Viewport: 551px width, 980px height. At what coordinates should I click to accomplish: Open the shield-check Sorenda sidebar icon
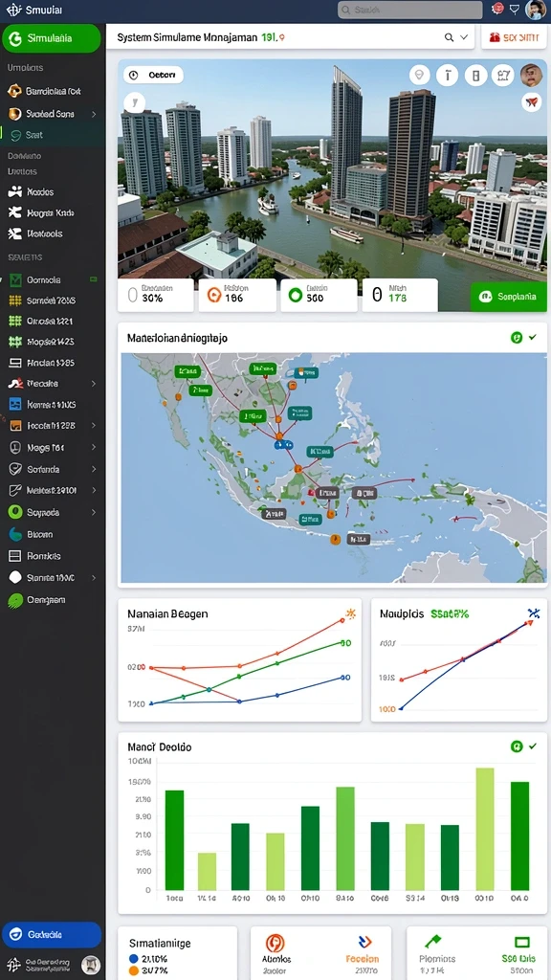[15, 469]
